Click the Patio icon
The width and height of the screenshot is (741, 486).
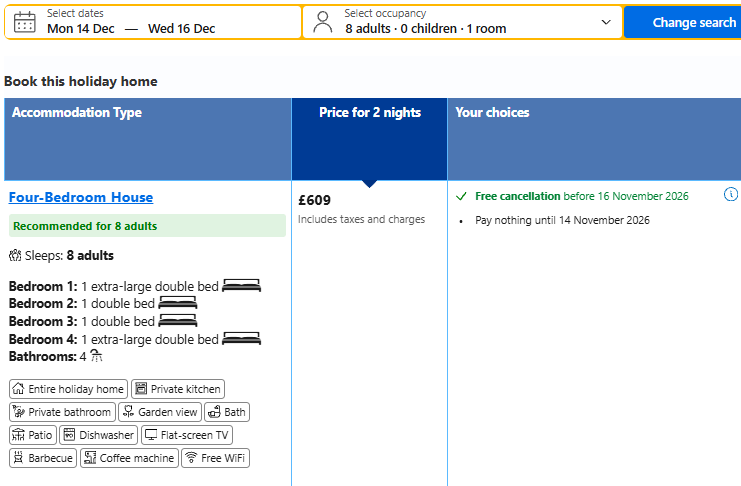pos(18,434)
